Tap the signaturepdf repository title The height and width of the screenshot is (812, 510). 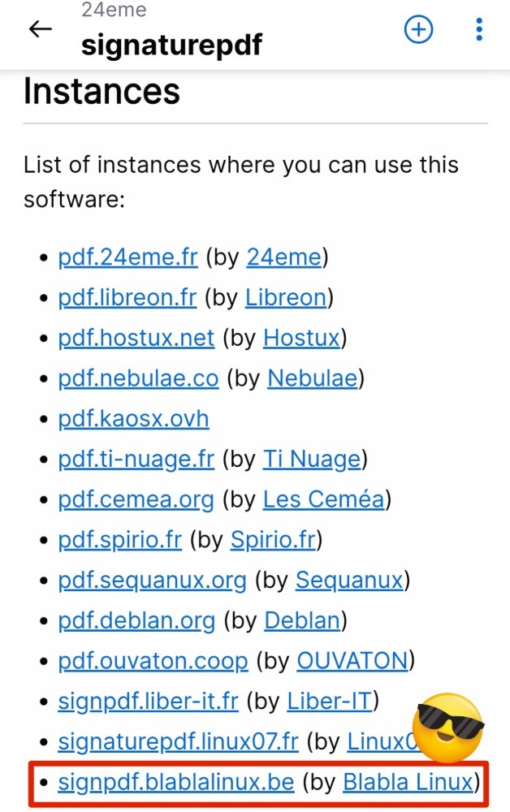tap(171, 44)
